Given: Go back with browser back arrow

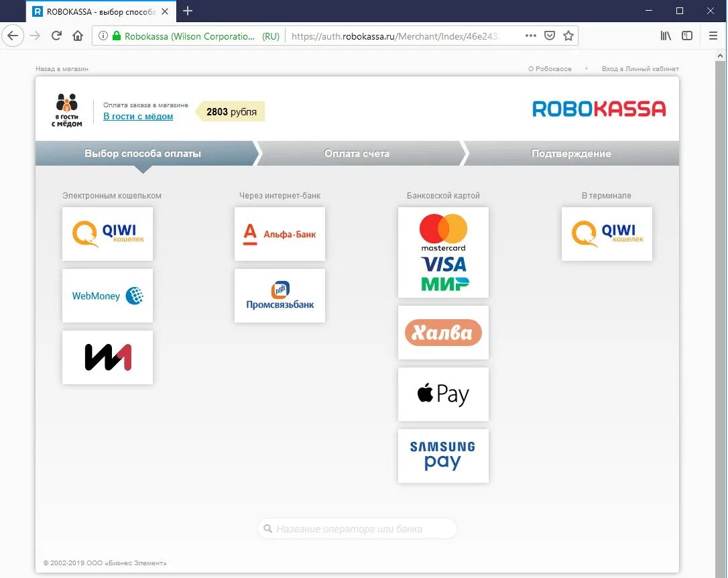Looking at the screenshot, I should point(13,36).
